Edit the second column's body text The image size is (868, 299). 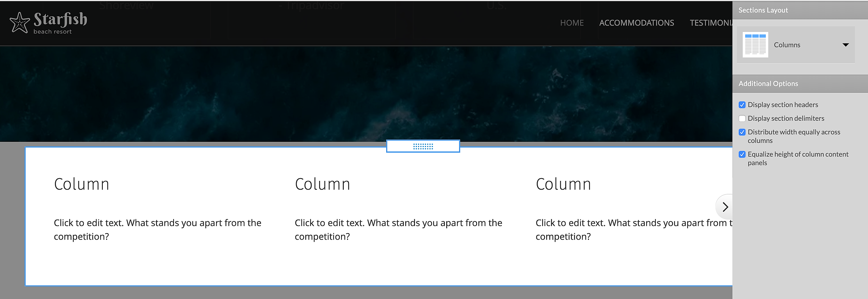coord(398,229)
